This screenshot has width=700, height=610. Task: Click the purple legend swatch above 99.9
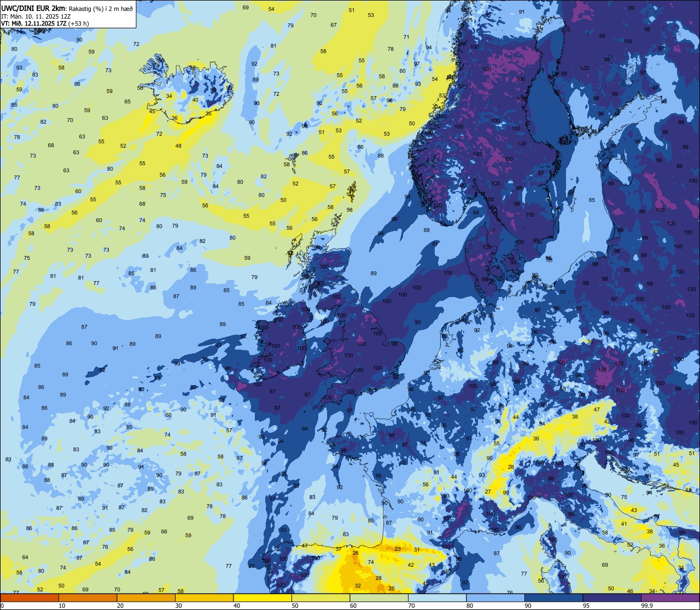click(670, 597)
